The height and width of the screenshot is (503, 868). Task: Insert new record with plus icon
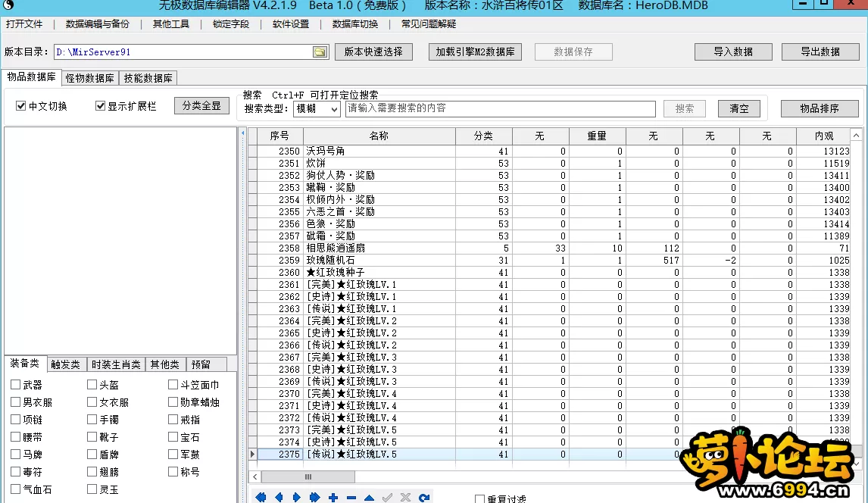[x=333, y=498]
